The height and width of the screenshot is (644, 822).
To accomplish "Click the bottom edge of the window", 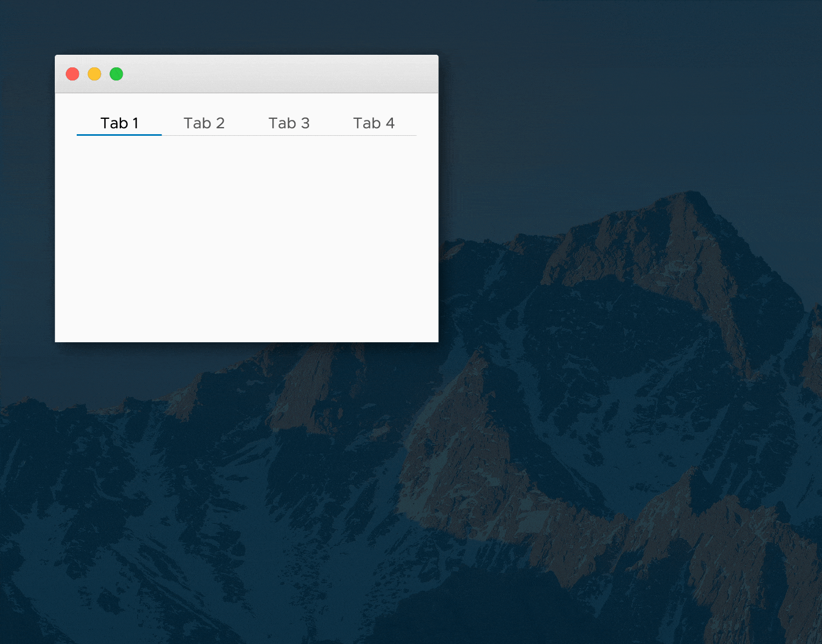I will pos(247,340).
